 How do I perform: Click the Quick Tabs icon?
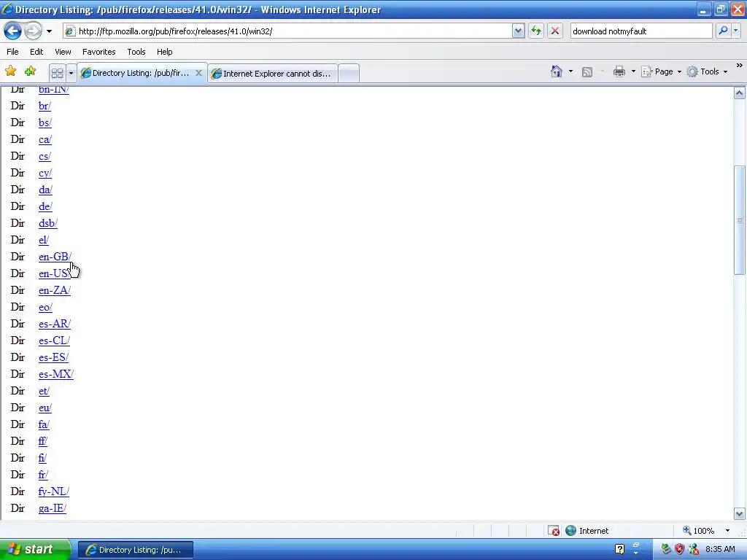point(57,74)
